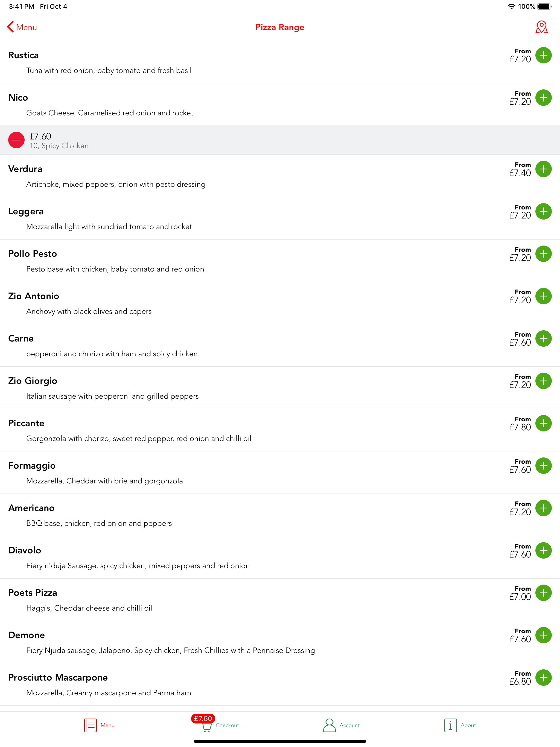Image resolution: width=560 pixels, height=747 pixels.
Task: Tap the £7.60 cart total badge
Action: coord(203,719)
